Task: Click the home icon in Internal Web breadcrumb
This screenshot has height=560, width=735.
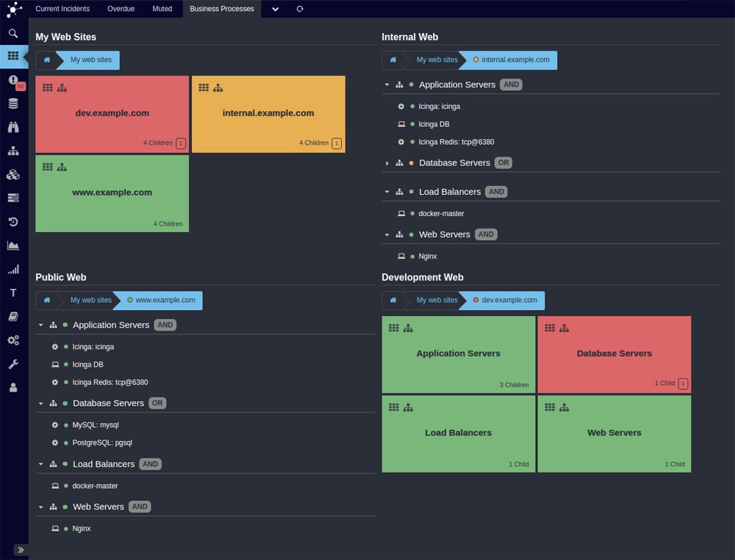Action: pyautogui.click(x=393, y=60)
